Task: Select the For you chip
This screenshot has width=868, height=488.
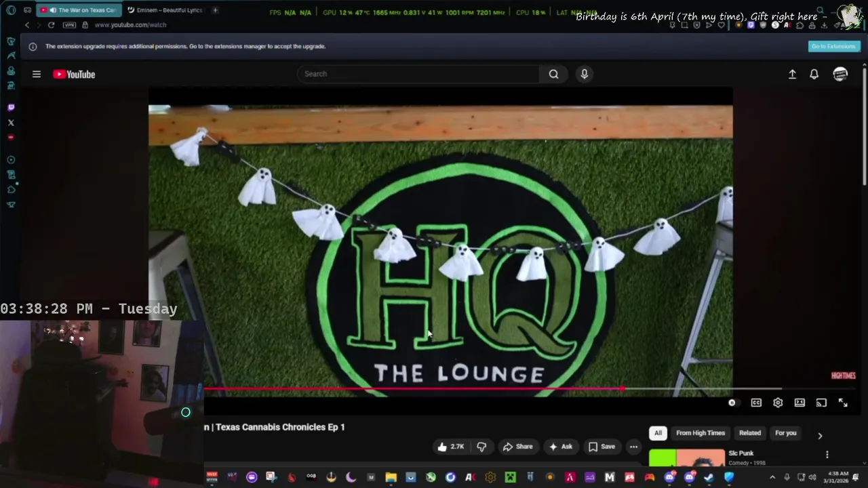Action: point(786,433)
